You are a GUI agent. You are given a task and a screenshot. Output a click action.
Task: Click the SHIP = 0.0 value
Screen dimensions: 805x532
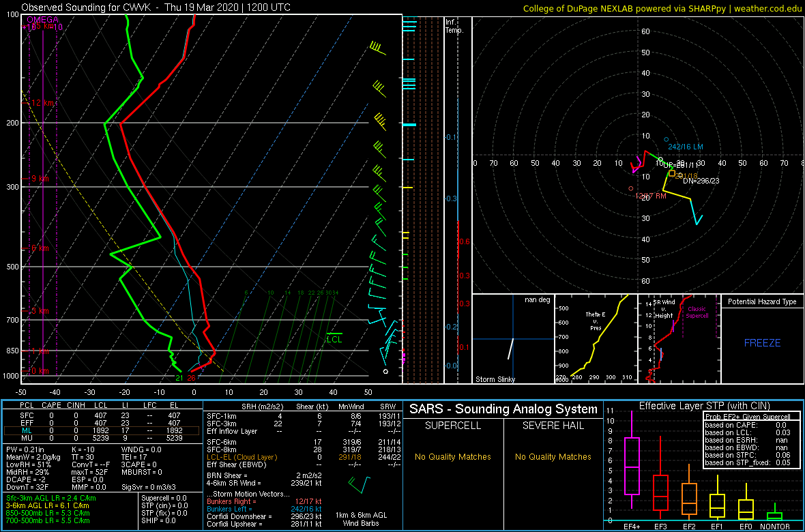(x=160, y=520)
